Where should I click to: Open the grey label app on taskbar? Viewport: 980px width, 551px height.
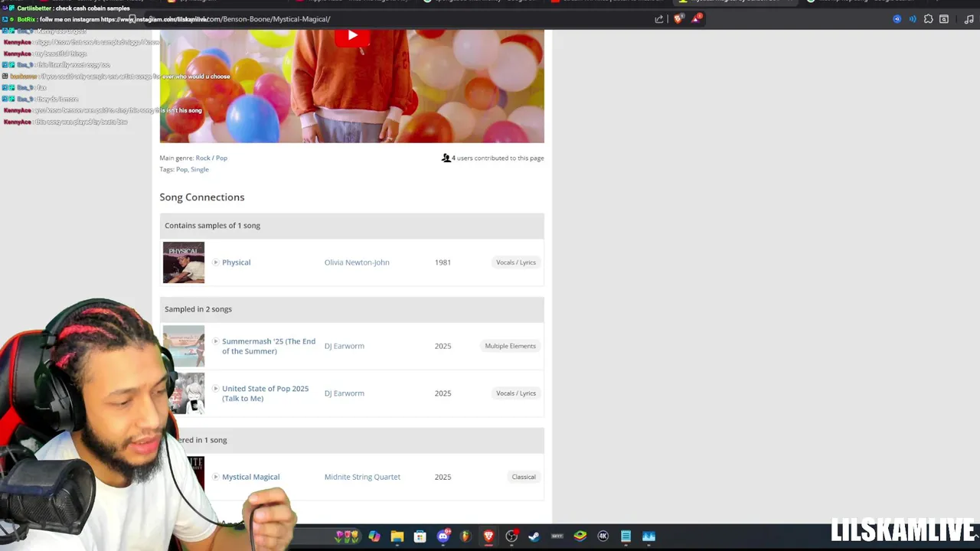[x=557, y=536]
